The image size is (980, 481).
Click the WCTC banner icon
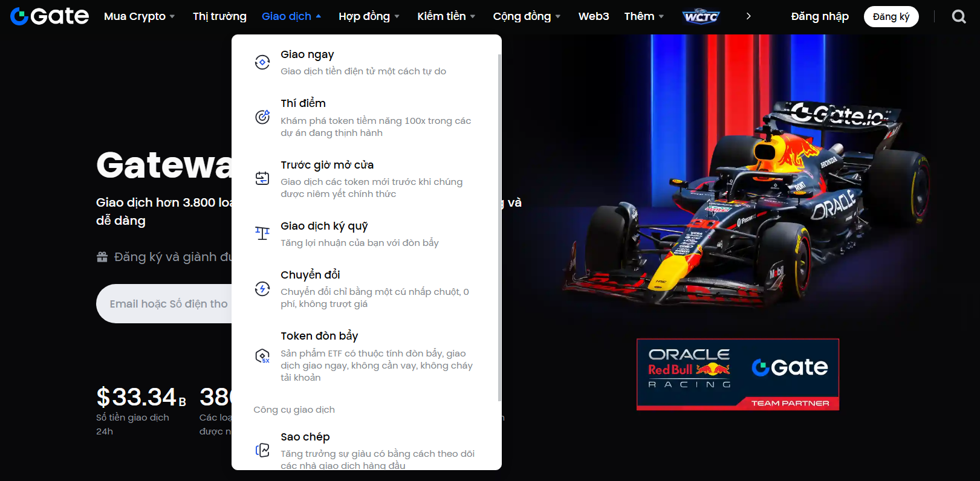(x=701, y=16)
